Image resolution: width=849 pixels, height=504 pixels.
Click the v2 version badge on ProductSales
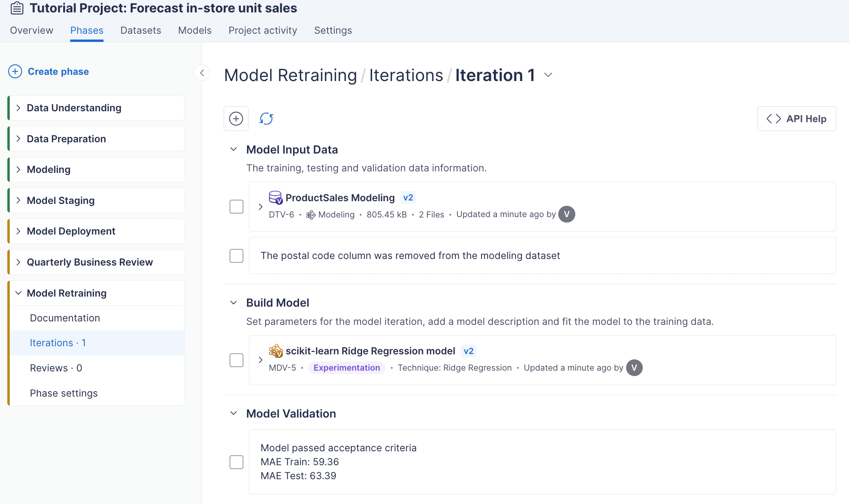coord(408,198)
